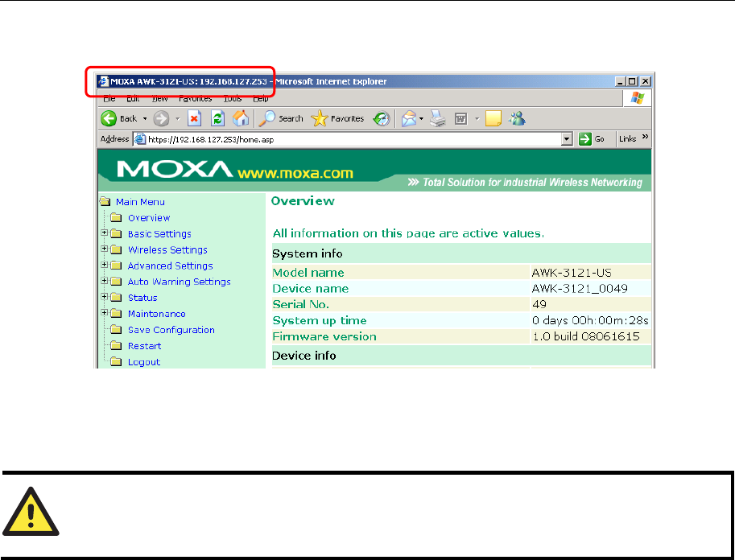This screenshot has width=735, height=560.
Task: Expand the Wireless Settings tree node
Action: coord(105,249)
